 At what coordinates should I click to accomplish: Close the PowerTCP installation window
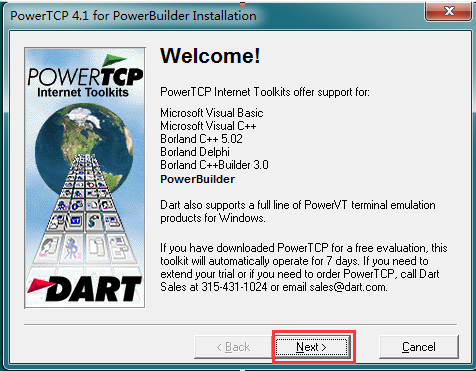pos(448,11)
